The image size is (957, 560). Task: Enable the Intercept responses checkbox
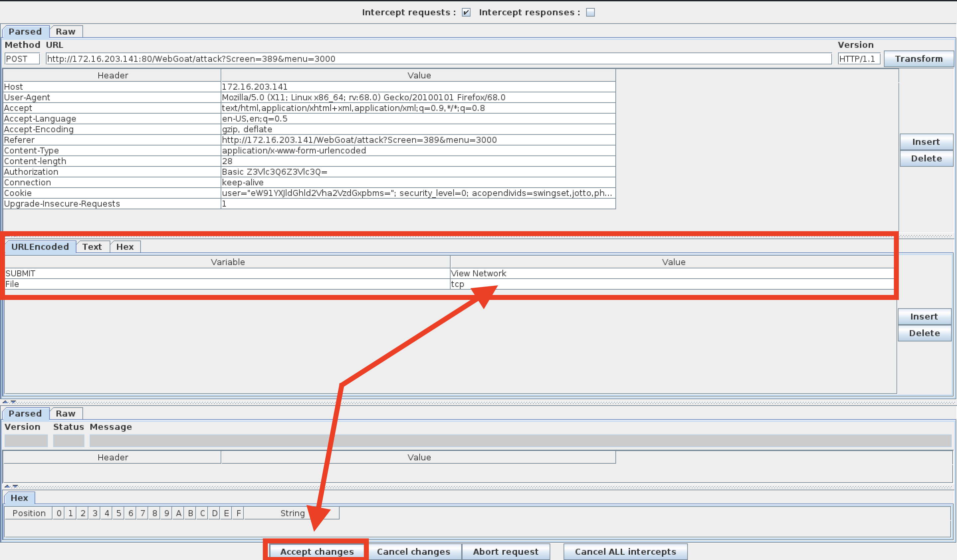590,13
